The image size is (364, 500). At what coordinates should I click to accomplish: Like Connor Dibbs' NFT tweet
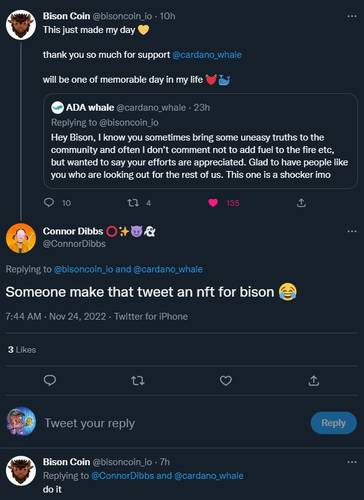point(226,380)
